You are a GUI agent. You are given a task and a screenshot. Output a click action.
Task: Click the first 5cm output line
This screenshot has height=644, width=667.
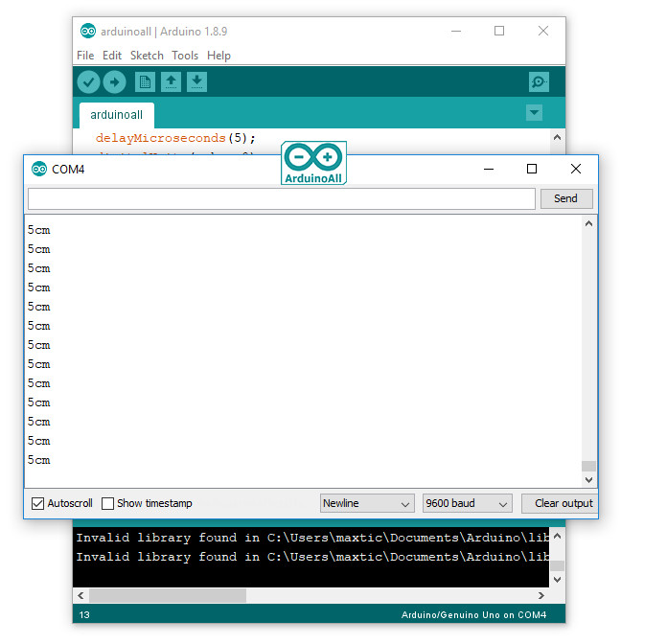(x=39, y=230)
